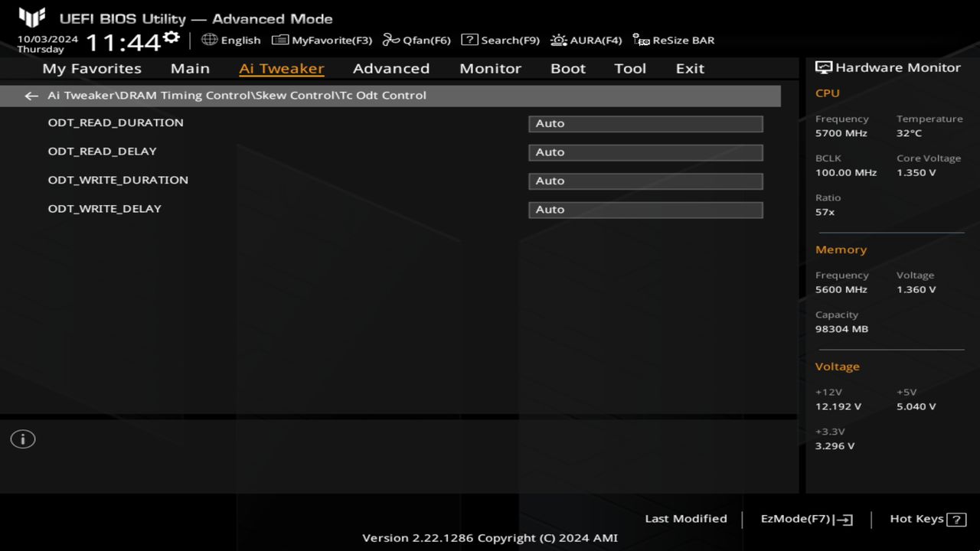This screenshot has height=551, width=980.
Task: Open the Boot tab
Action: tap(568, 68)
